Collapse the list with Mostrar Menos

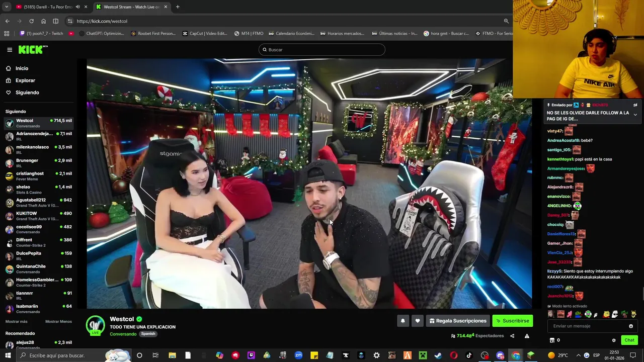[x=58, y=321]
